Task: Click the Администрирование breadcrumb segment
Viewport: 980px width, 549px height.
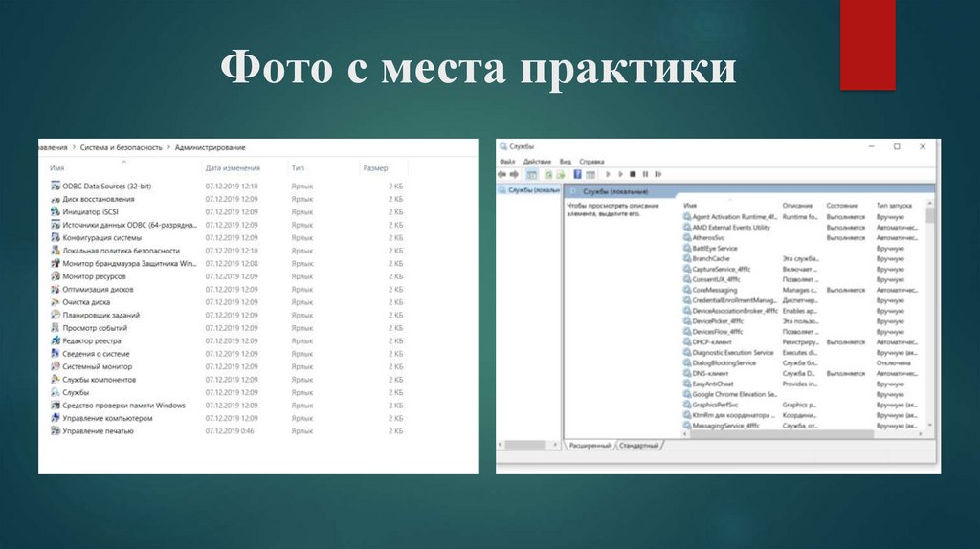Action: (x=210, y=147)
